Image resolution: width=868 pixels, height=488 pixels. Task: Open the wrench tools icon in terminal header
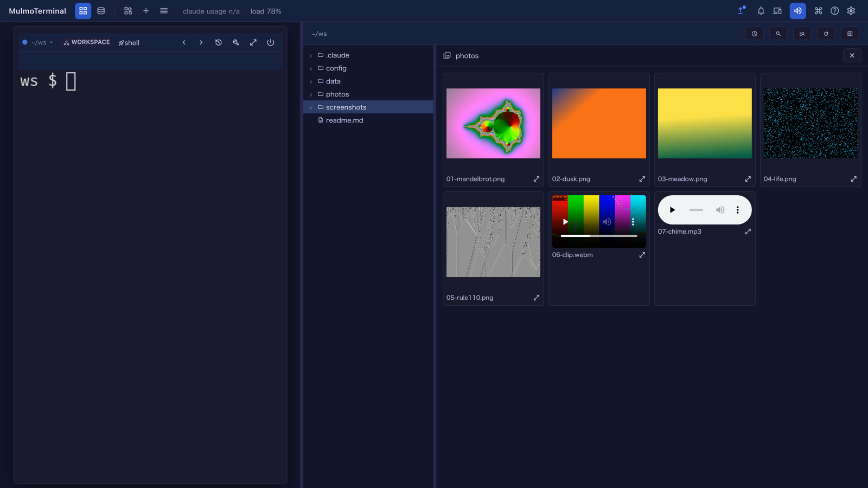tap(236, 42)
